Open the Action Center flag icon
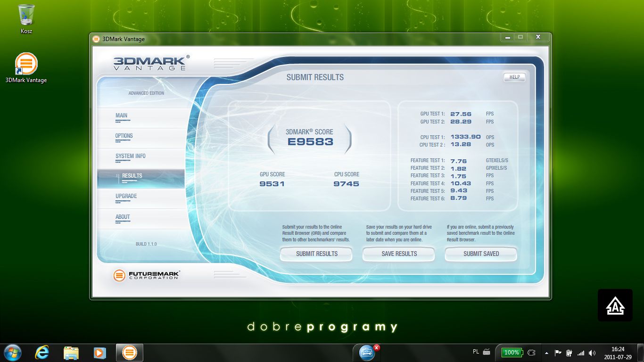Viewport: 644px width, 362px height. point(558,353)
